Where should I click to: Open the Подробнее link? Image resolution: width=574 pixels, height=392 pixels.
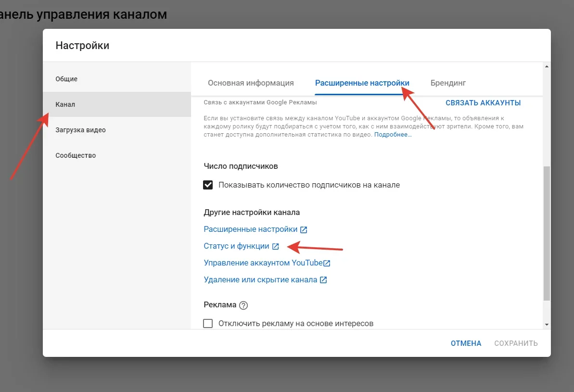[x=393, y=135]
